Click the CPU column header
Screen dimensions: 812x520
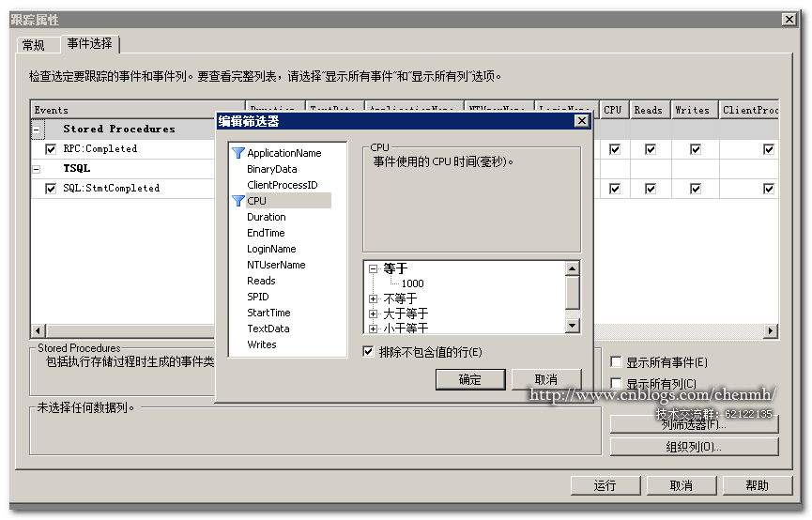click(x=614, y=110)
